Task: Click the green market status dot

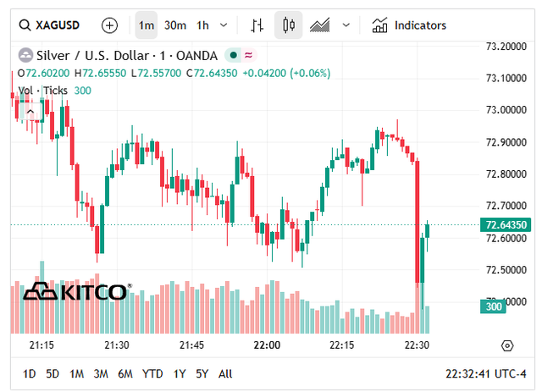Action: point(234,55)
